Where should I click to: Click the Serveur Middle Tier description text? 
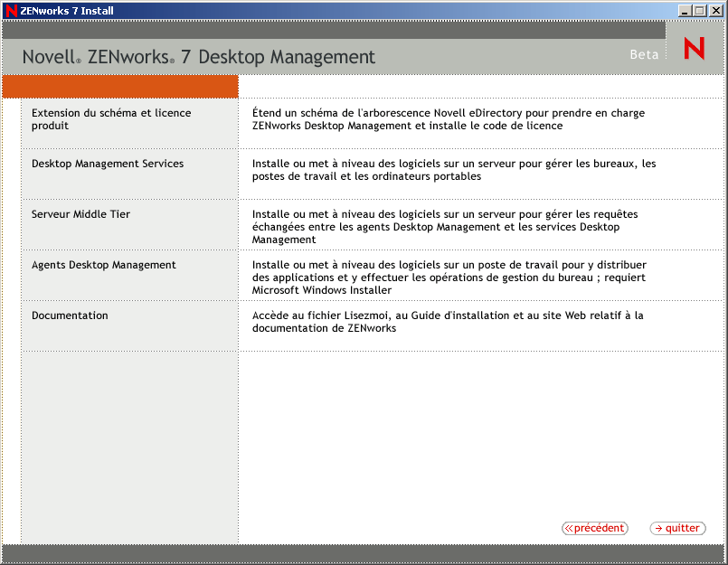pyautogui.click(x=443, y=226)
